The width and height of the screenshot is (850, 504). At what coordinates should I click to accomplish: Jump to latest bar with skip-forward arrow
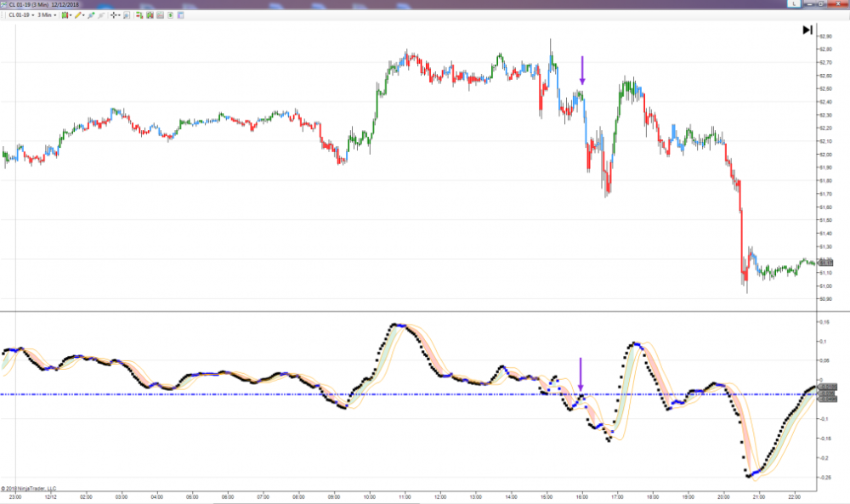pyautogui.click(x=807, y=30)
